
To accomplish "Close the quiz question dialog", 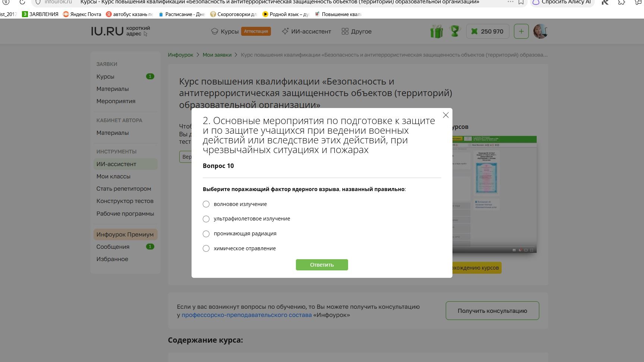I will [446, 115].
